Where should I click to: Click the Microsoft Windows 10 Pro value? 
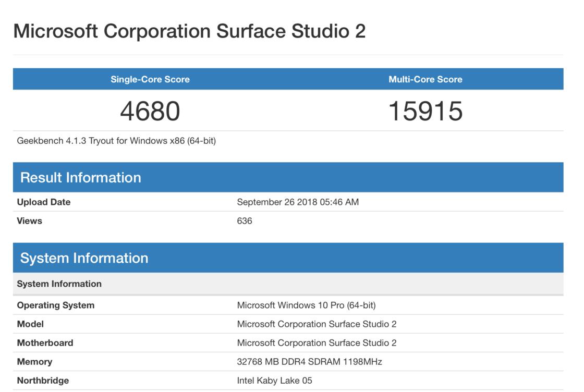point(306,305)
